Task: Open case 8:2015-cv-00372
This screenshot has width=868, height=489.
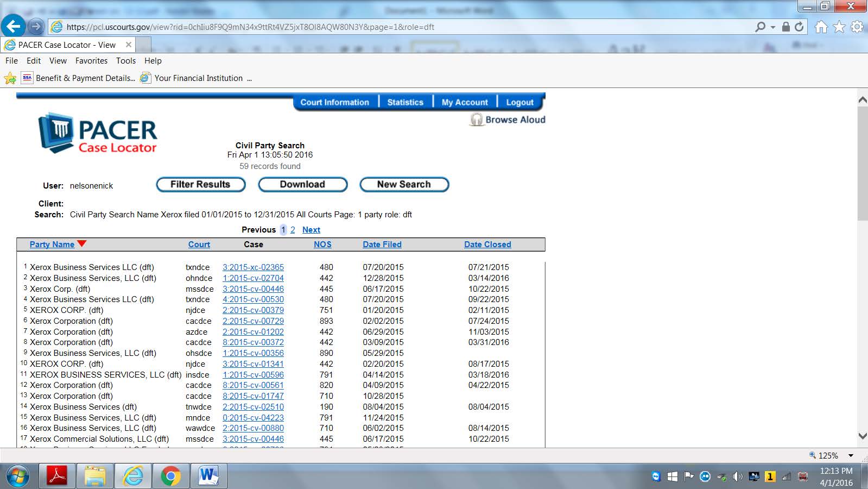Action: 253,342
